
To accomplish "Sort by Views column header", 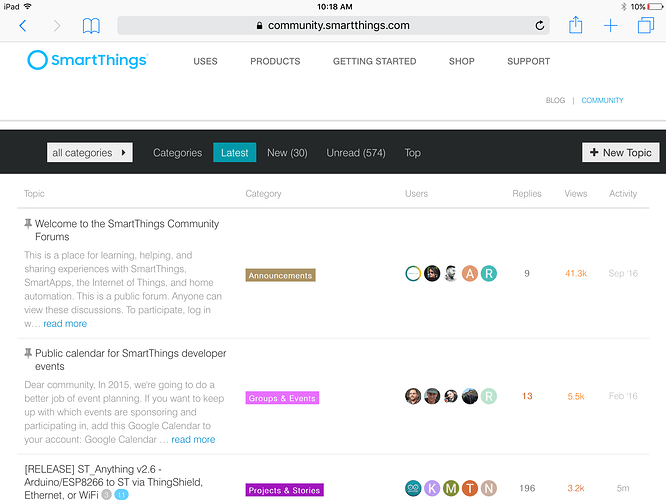I will (x=576, y=193).
